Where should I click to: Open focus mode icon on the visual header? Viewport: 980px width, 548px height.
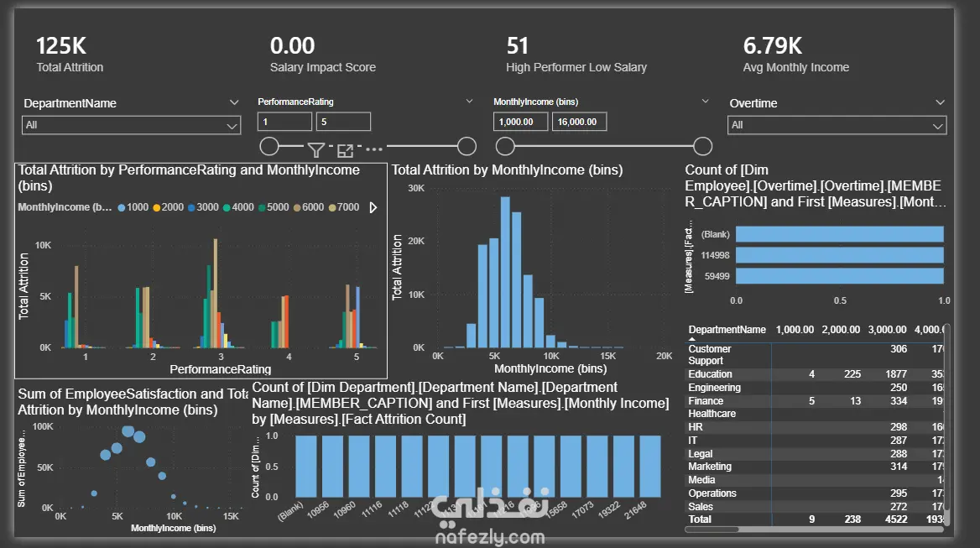click(x=345, y=150)
